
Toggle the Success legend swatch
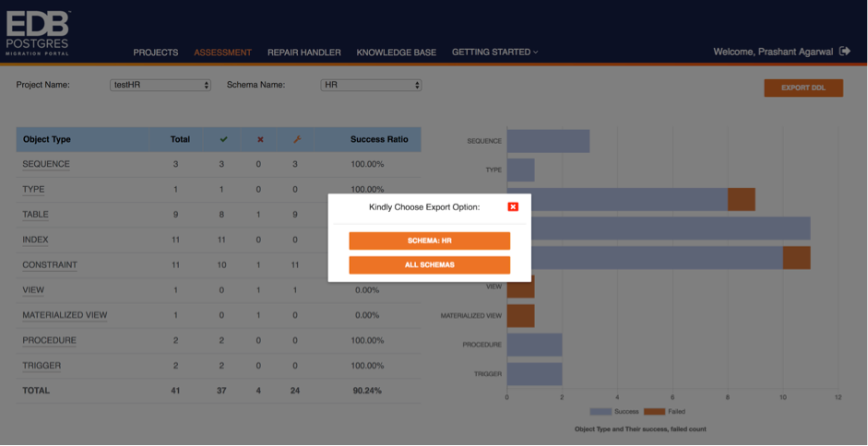[600, 411]
